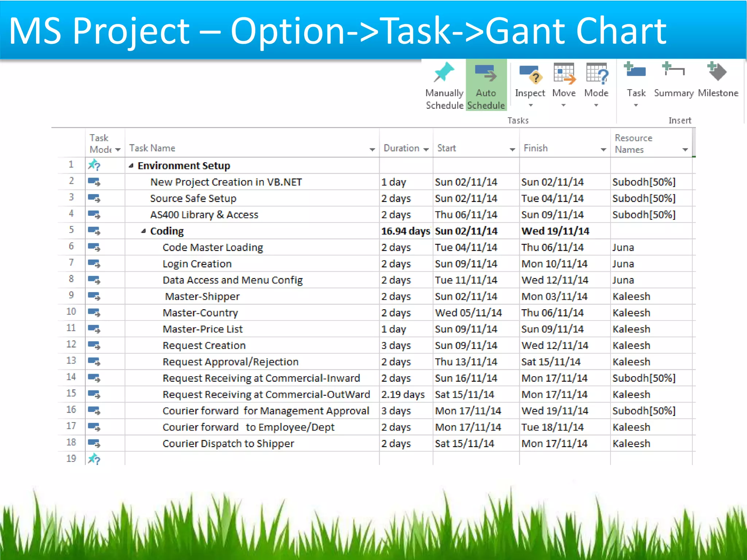Open the Task Name column filter
Image resolution: width=747 pixels, height=560 pixels.
[372, 149]
